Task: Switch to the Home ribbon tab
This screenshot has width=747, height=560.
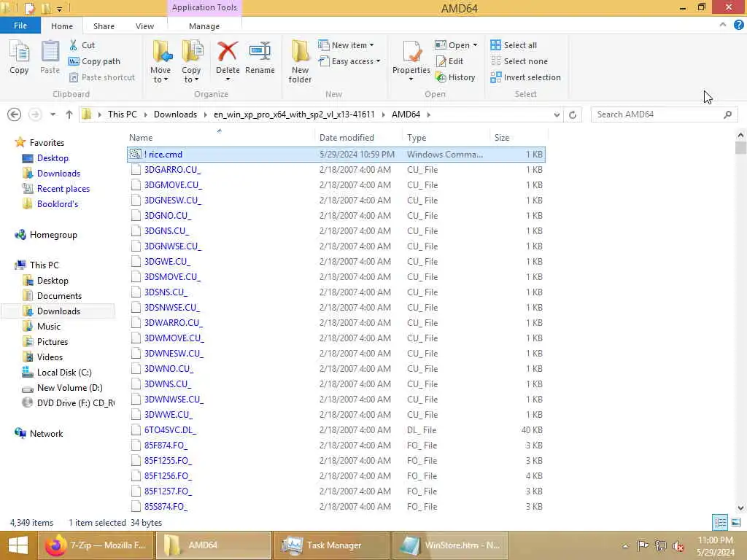Action: tap(62, 26)
